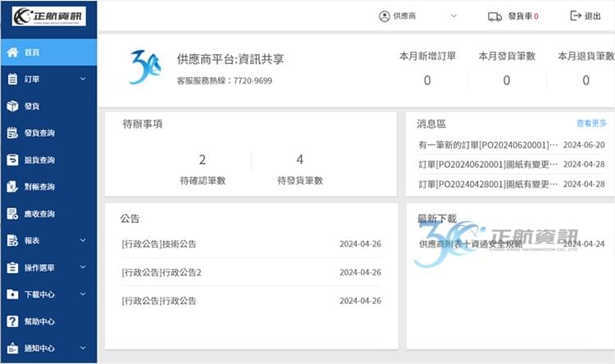Image resolution: width=615 pixels, height=364 pixels.
Task: Click the 2024-06-20 message date
Action: (584, 145)
